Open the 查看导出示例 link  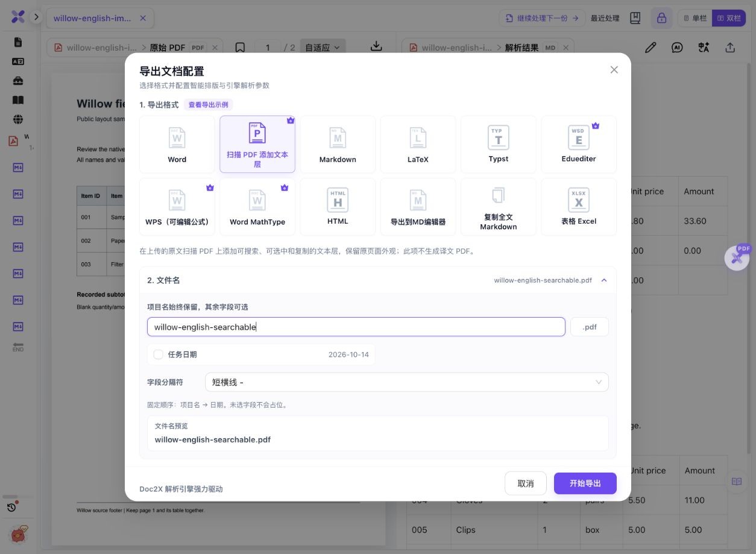208,105
